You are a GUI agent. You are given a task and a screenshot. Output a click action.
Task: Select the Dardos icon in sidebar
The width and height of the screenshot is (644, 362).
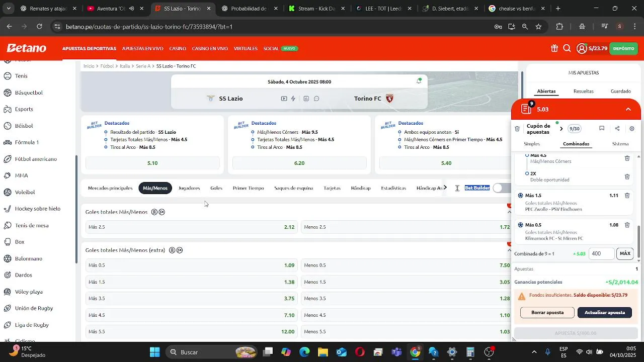(x=8, y=275)
